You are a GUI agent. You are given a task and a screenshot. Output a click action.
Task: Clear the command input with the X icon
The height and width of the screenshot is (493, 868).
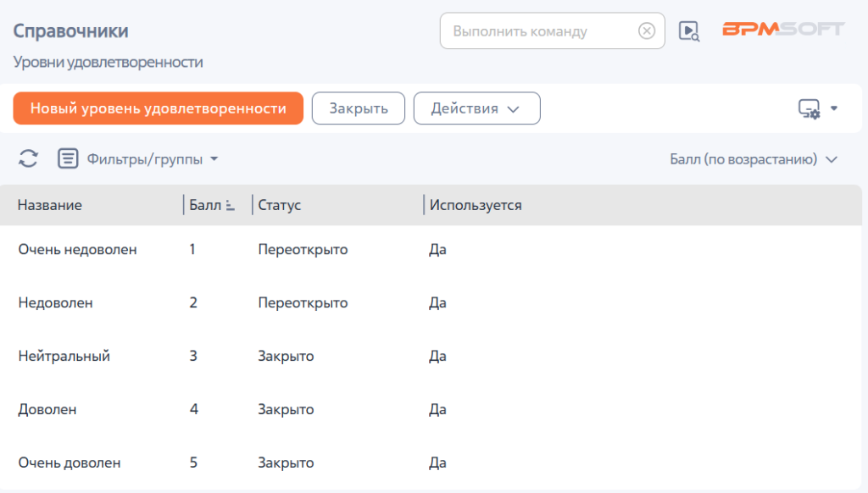pos(646,31)
